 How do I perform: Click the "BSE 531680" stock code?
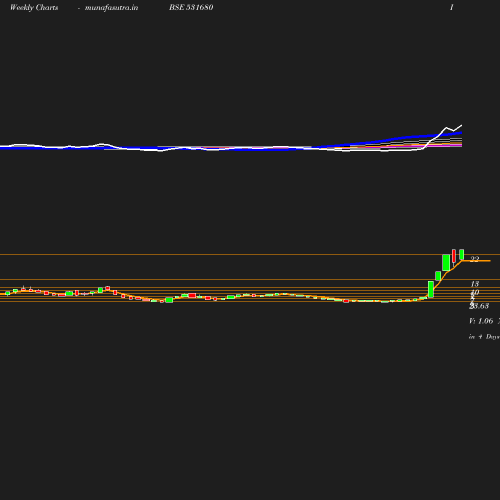(191, 7)
